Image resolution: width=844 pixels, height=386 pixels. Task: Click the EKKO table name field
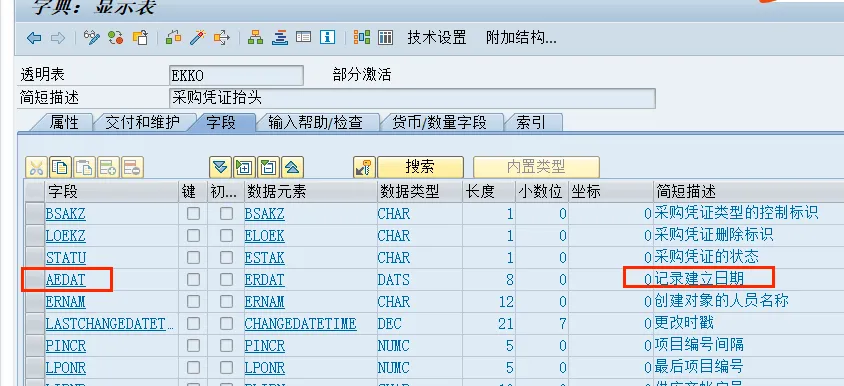(x=236, y=75)
